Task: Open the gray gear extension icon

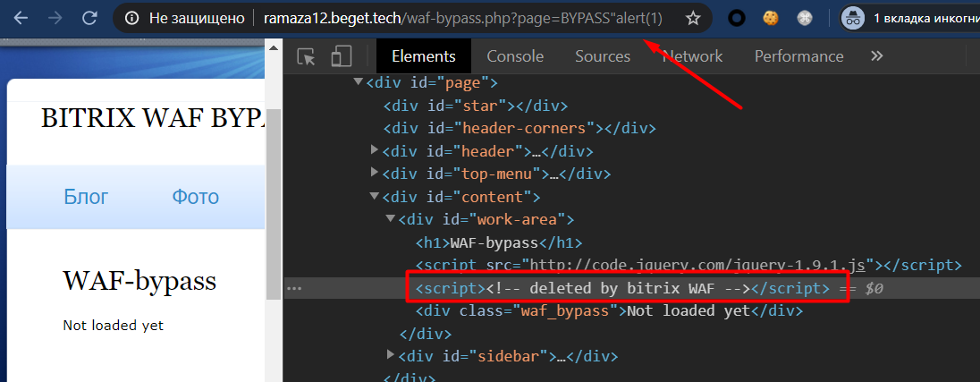Action: (x=805, y=19)
